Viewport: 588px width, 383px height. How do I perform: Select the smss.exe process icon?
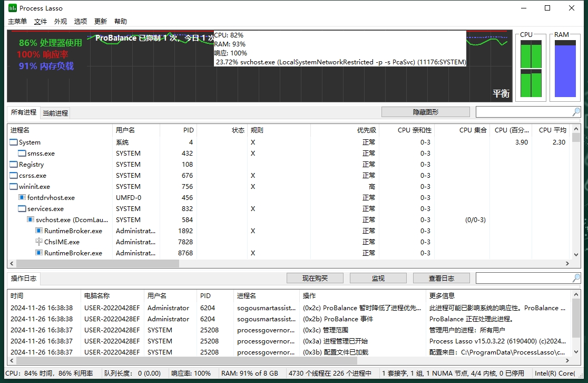tap(22, 153)
